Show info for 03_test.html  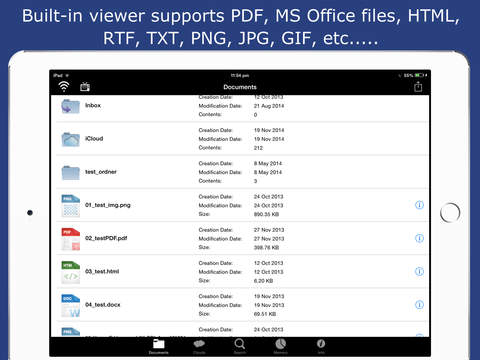point(419,271)
